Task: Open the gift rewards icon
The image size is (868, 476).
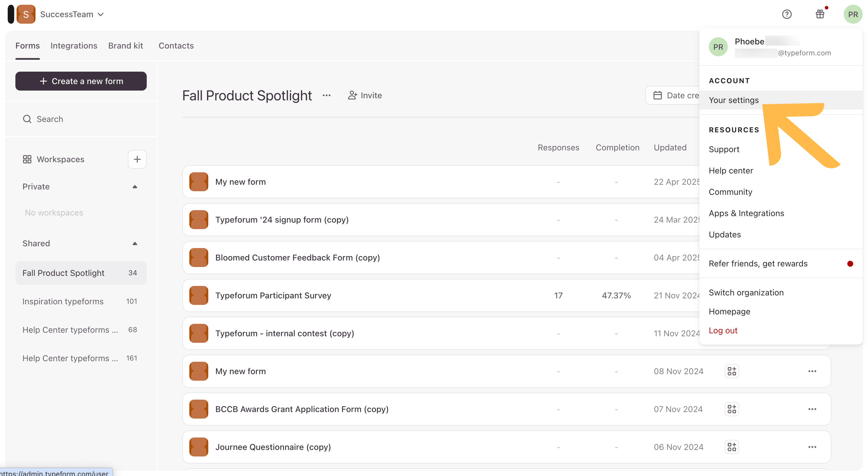Action: tap(820, 14)
